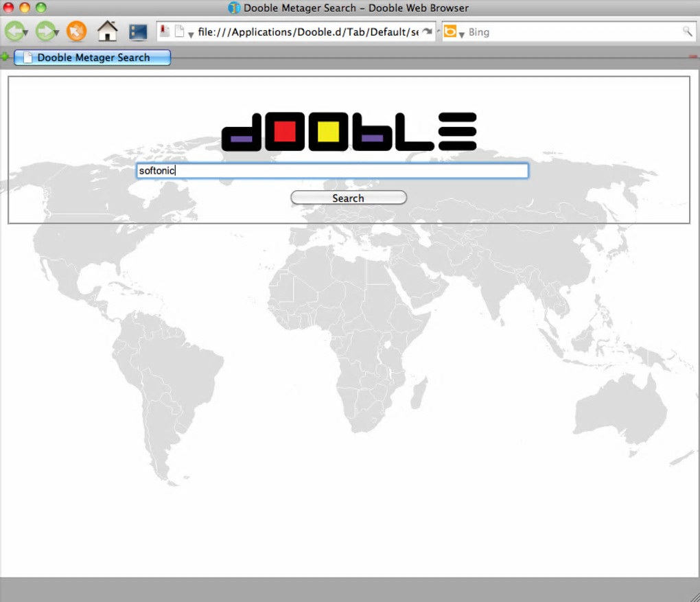Click the search field containing softonic
Viewport: 700px width, 602px height.
(332, 171)
